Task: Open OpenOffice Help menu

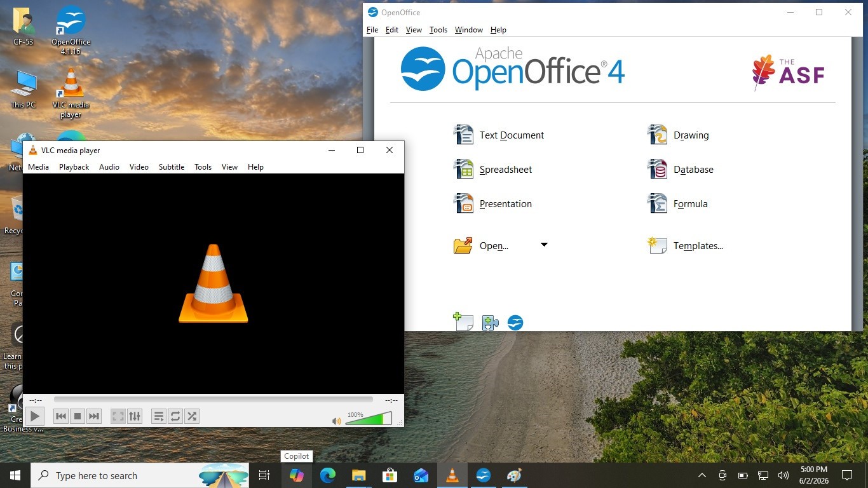Action: (x=498, y=30)
